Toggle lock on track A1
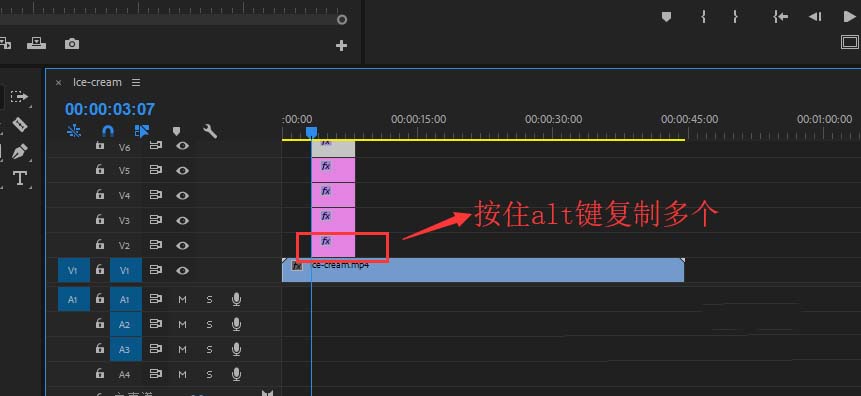Viewport: 861px width, 396px height. [x=99, y=299]
